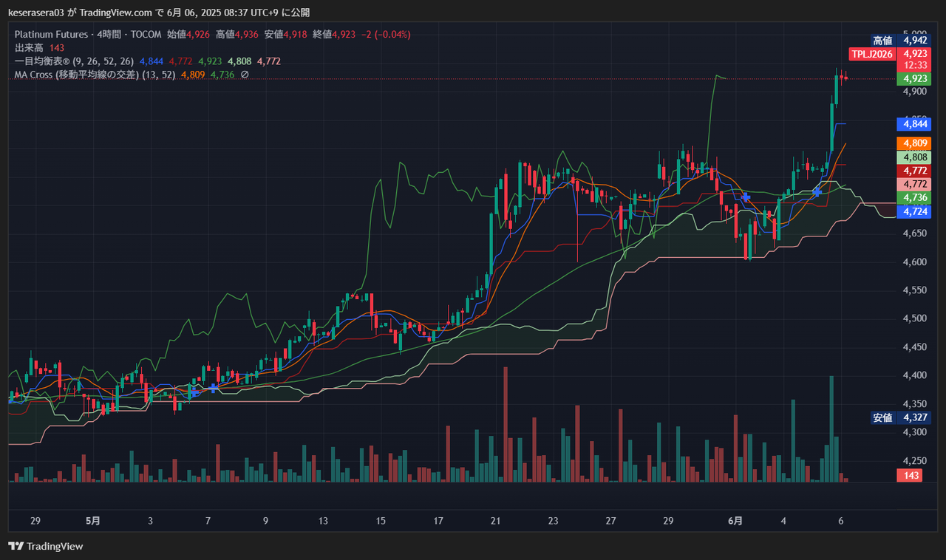This screenshot has height=560, width=946.
Task: Click the orange 4,809 price axis label
Action: (x=913, y=143)
